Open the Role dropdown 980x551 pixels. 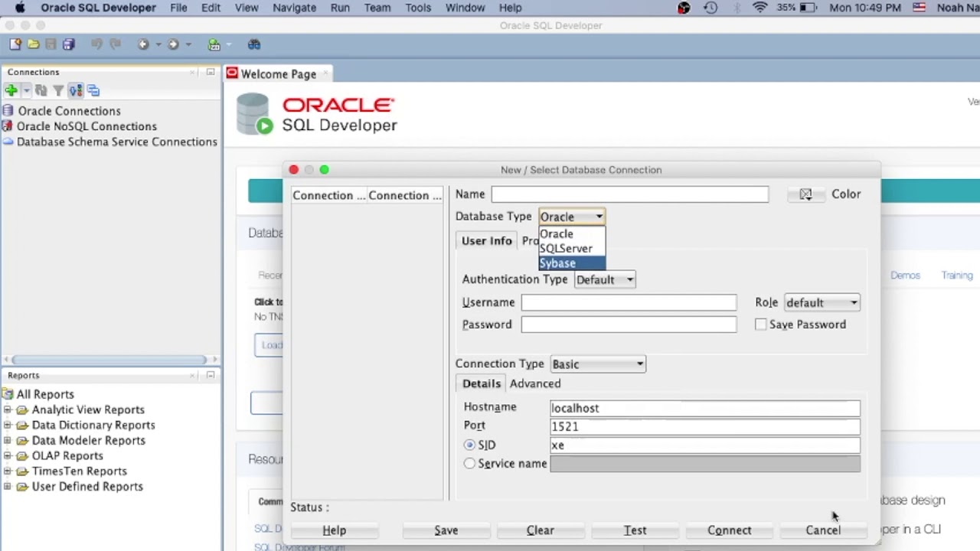tap(822, 303)
